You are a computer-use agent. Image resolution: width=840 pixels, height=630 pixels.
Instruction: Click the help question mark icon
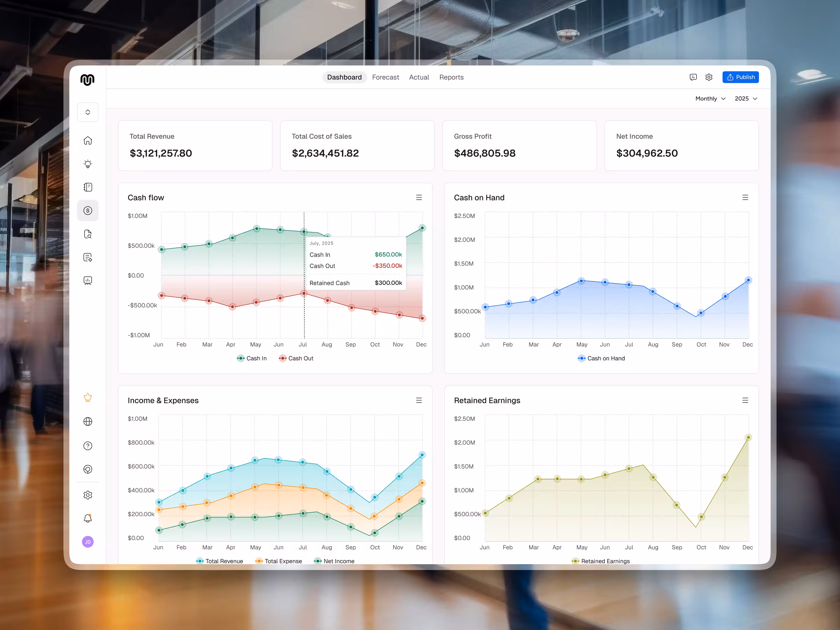point(88,446)
